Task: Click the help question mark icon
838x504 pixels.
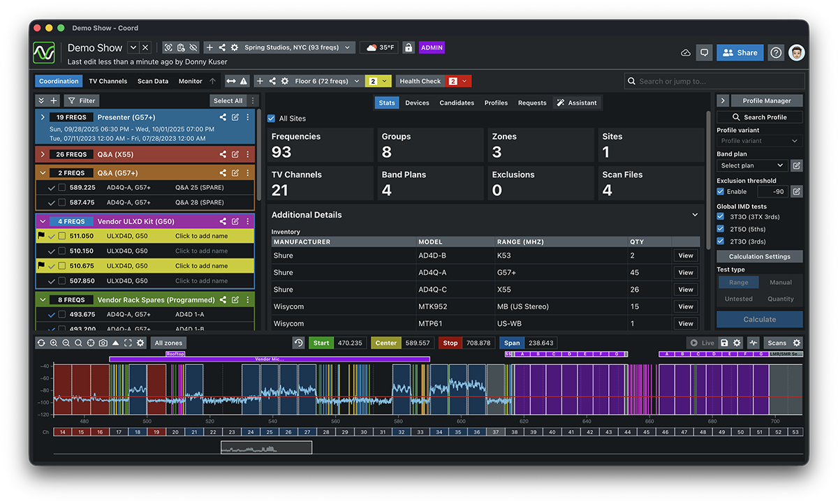Action: [x=776, y=52]
